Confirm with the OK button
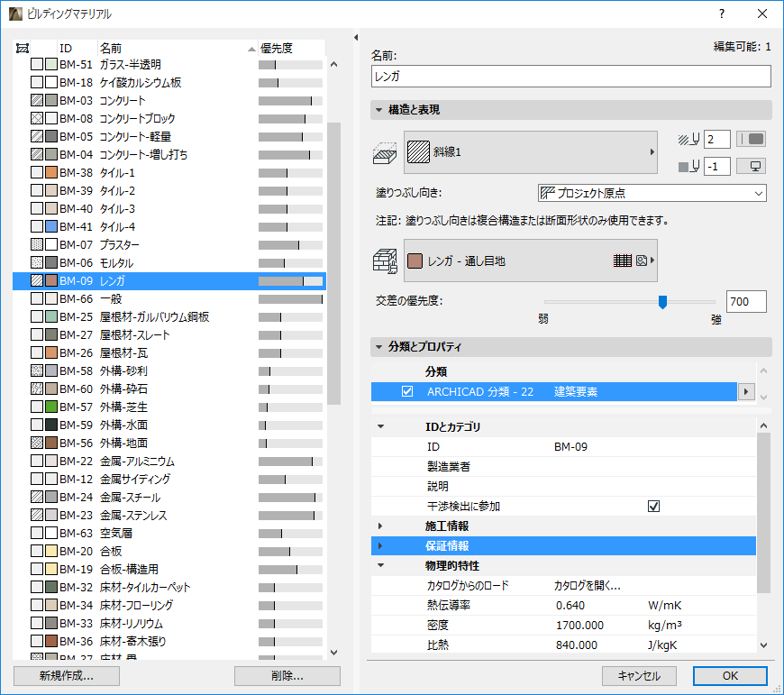The image size is (784, 695). pyautogui.click(x=730, y=676)
